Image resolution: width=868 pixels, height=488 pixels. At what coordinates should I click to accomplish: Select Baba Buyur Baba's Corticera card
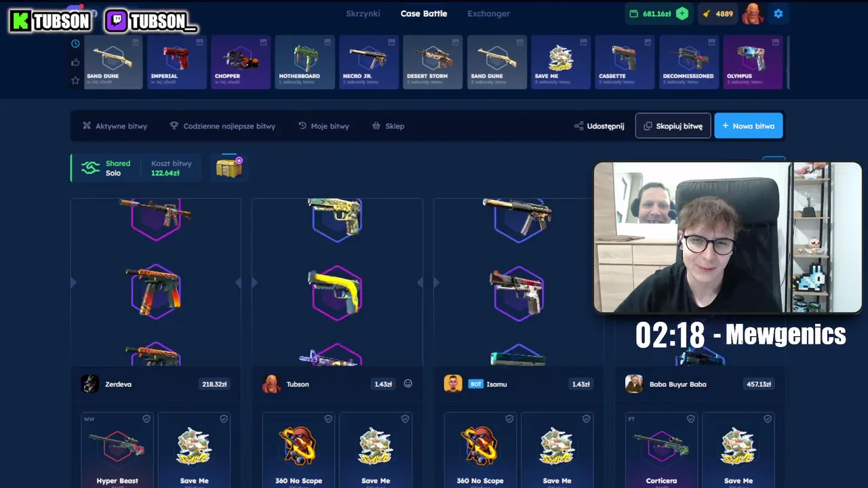pyautogui.click(x=661, y=450)
